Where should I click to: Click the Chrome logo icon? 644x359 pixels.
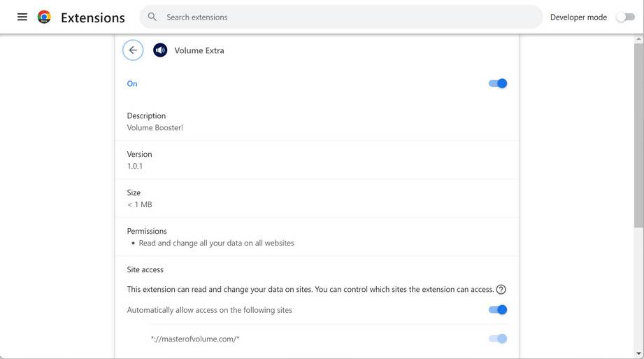click(44, 17)
